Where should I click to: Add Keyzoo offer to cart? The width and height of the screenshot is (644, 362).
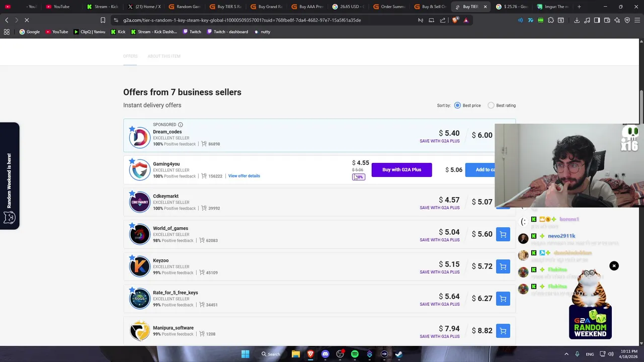(x=503, y=266)
